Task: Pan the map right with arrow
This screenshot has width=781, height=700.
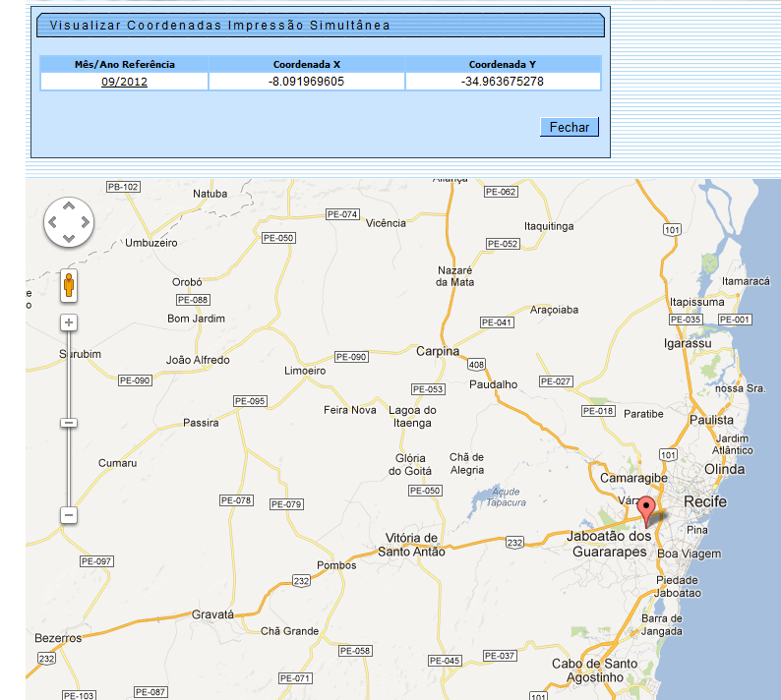Action: tap(86, 222)
